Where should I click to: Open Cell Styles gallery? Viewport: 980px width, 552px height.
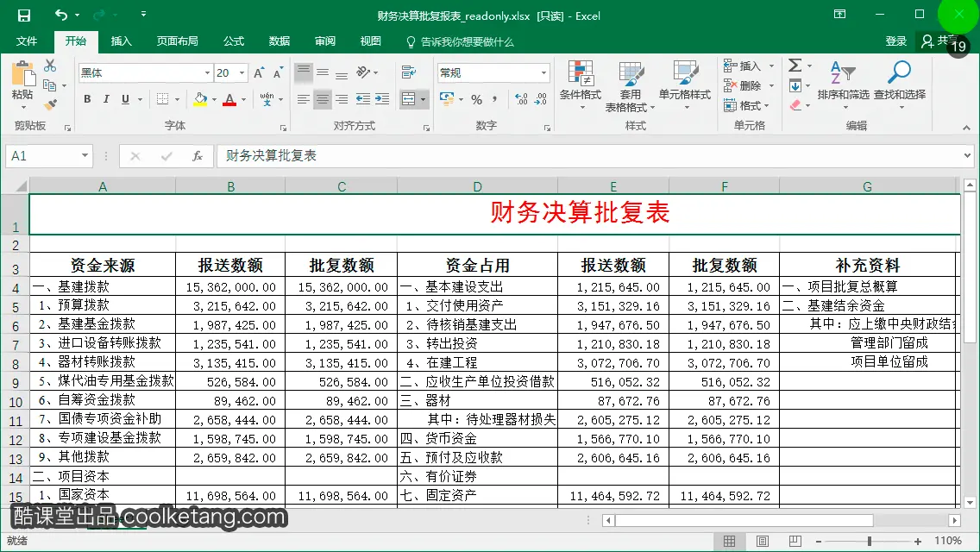point(684,85)
